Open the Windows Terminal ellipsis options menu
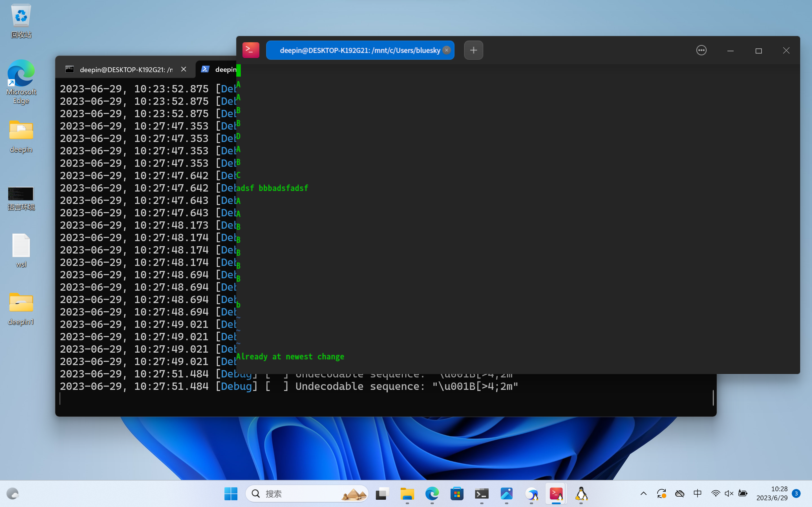The width and height of the screenshot is (812, 507). coord(701,50)
